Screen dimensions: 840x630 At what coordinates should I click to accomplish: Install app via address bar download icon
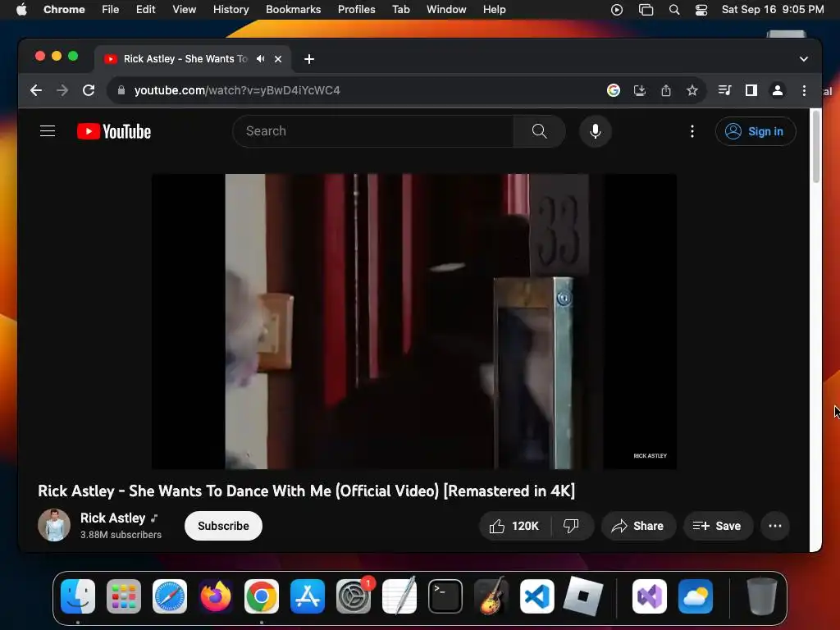640,90
